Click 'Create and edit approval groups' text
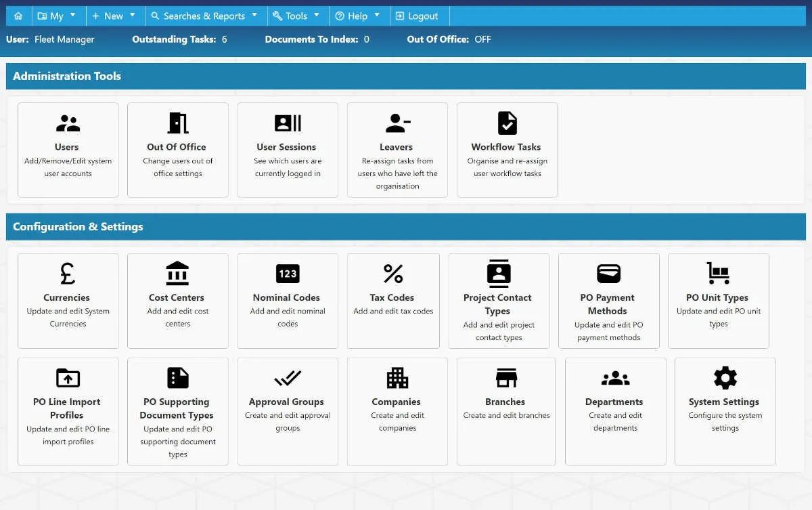 [288, 422]
